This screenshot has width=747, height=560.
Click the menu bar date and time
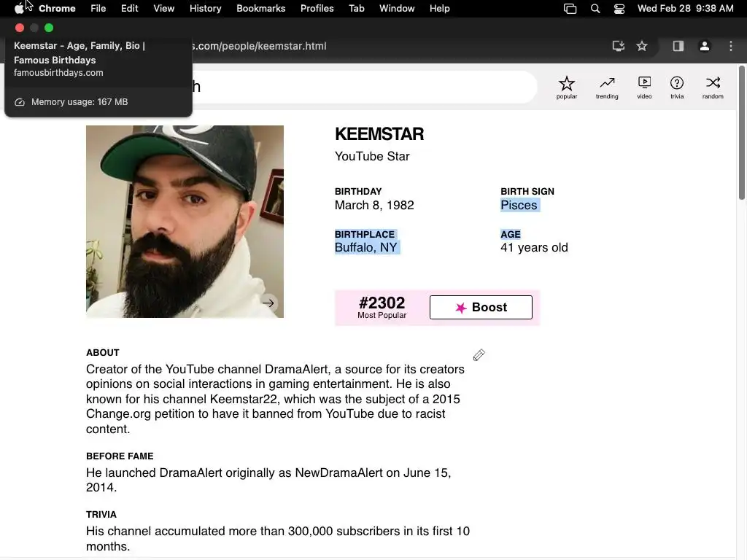tap(685, 9)
